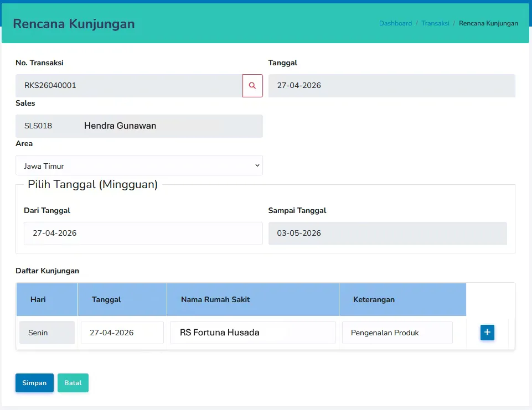The height and width of the screenshot is (410, 532).
Task: Click the search icon beside No. Transaksi
Action: click(252, 86)
